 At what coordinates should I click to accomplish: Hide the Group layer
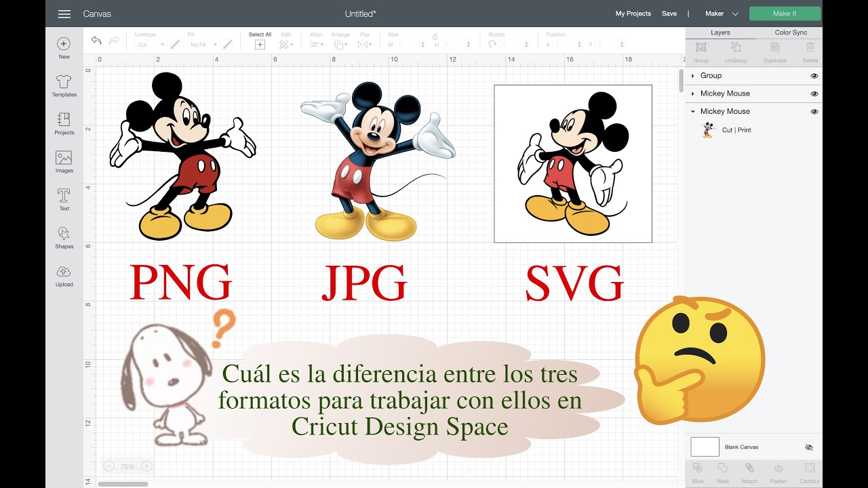click(814, 76)
